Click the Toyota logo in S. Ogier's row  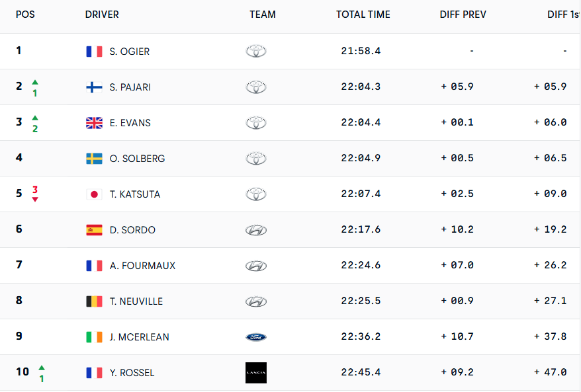(255, 52)
